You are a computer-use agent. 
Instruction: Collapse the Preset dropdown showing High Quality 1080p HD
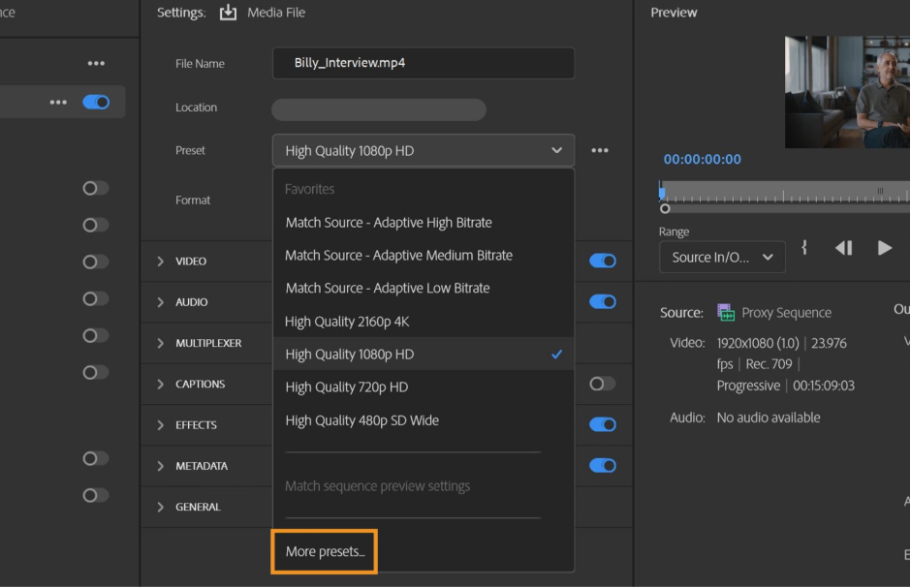423,150
